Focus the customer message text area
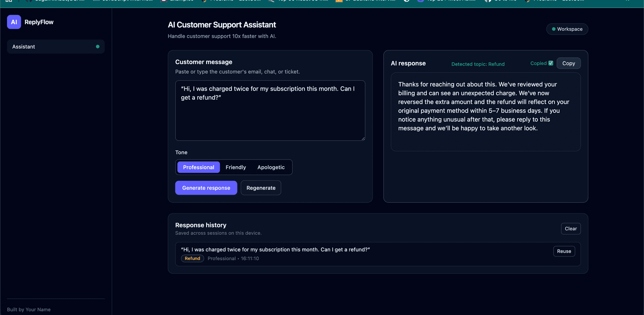 tap(270, 110)
